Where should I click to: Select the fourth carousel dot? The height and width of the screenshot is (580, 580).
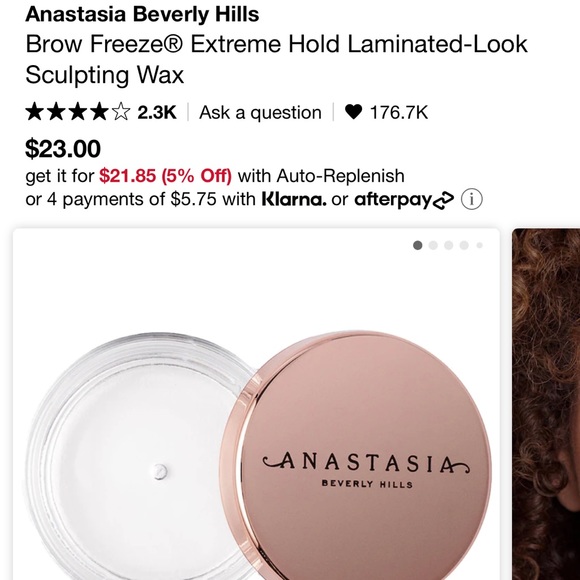pyautogui.click(x=464, y=245)
